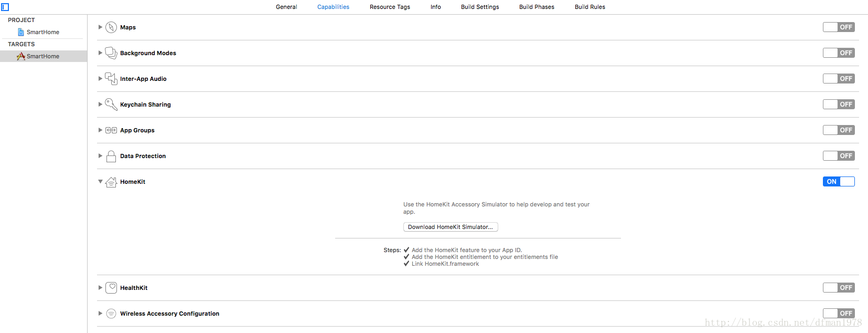Select SmartHome under TARGETS
This screenshot has width=868, height=333.
[x=43, y=56]
